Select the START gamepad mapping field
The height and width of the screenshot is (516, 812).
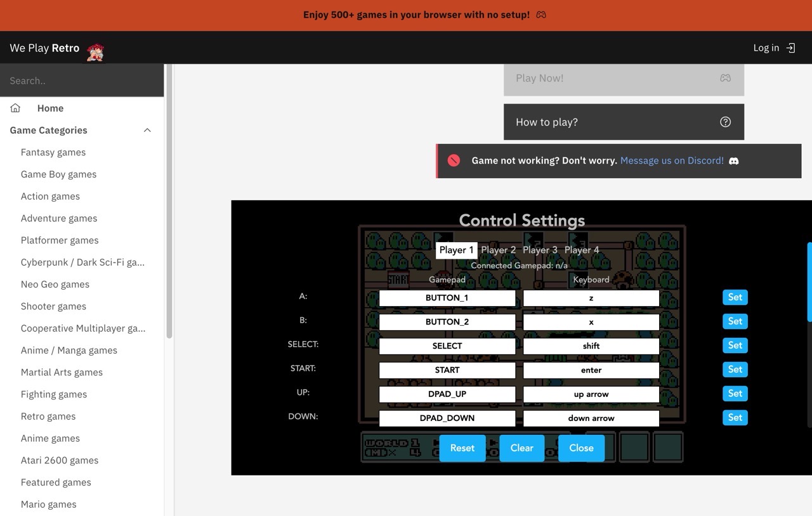[447, 370]
